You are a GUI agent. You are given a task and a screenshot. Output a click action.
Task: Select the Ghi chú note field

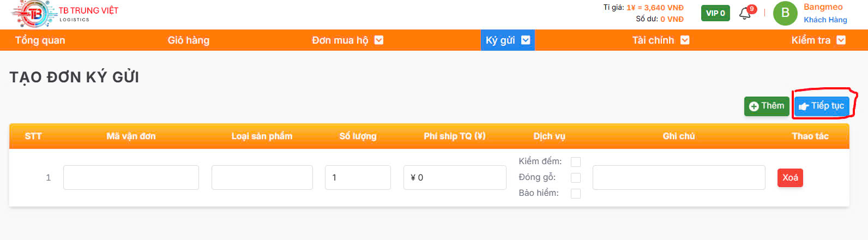(x=679, y=178)
